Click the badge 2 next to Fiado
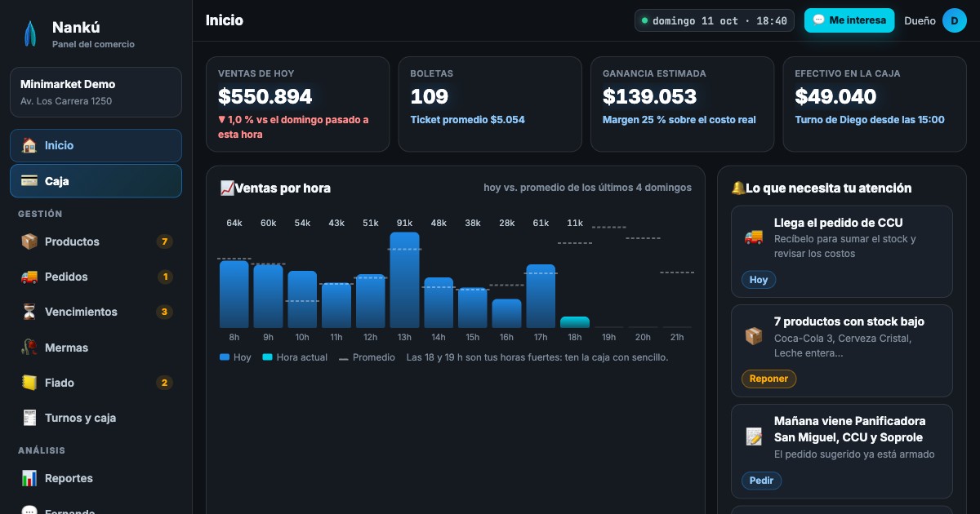 point(164,383)
